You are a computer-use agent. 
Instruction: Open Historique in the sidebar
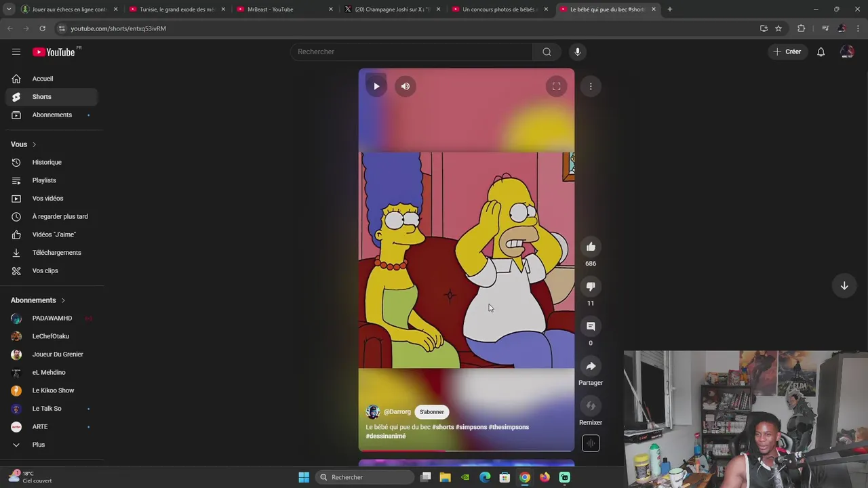pos(52,162)
